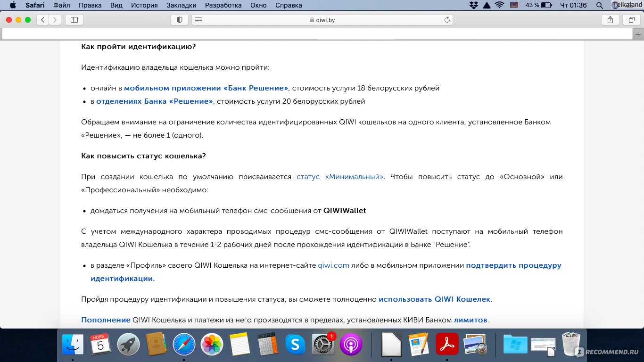644x362 pixels.
Task: Open the Файл menu
Action: point(61,5)
